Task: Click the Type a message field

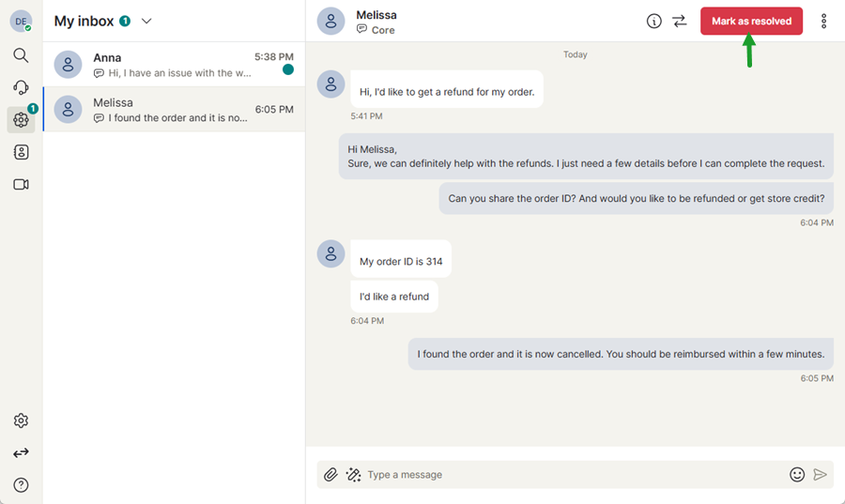Action: click(x=573, y=475)
